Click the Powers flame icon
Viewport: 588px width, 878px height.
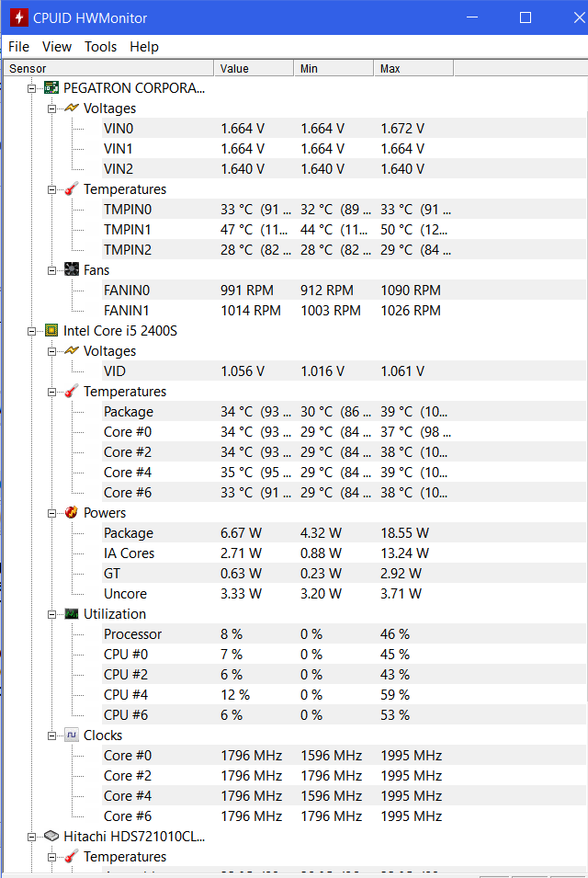[x=72, y=513]
